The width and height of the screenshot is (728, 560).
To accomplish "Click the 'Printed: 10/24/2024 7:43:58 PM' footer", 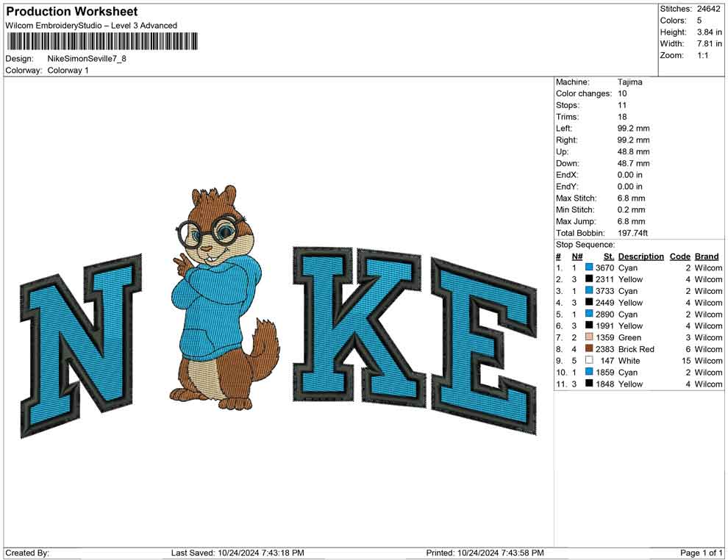I will click(485, 553).
